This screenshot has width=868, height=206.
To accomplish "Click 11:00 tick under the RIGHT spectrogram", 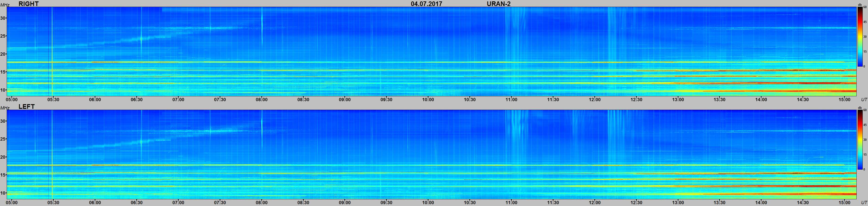I will (511, 99).
